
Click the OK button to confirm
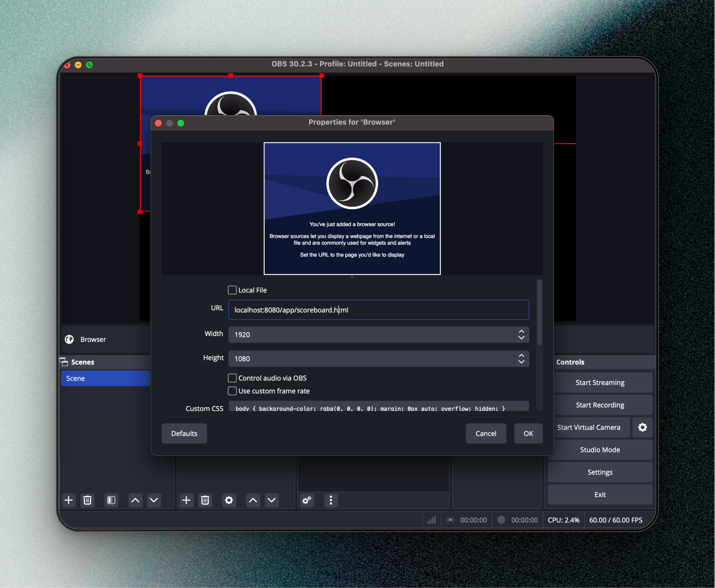[527, 433]
